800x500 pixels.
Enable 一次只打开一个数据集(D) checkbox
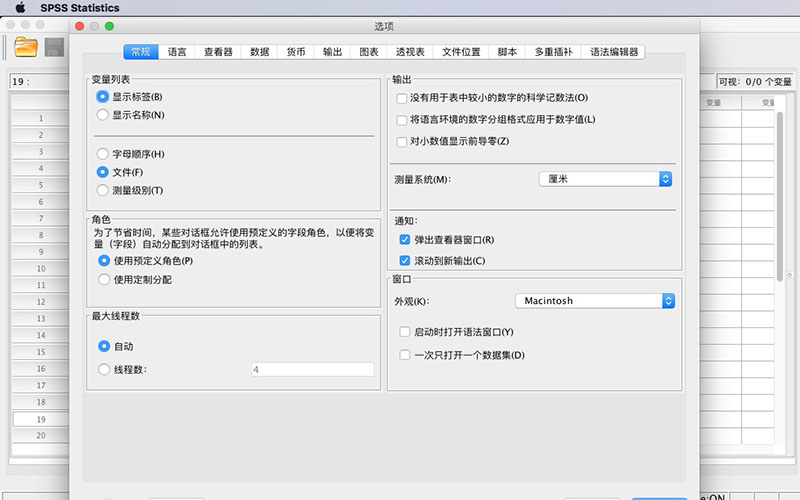pyautogui.click(x=405, y=355)
